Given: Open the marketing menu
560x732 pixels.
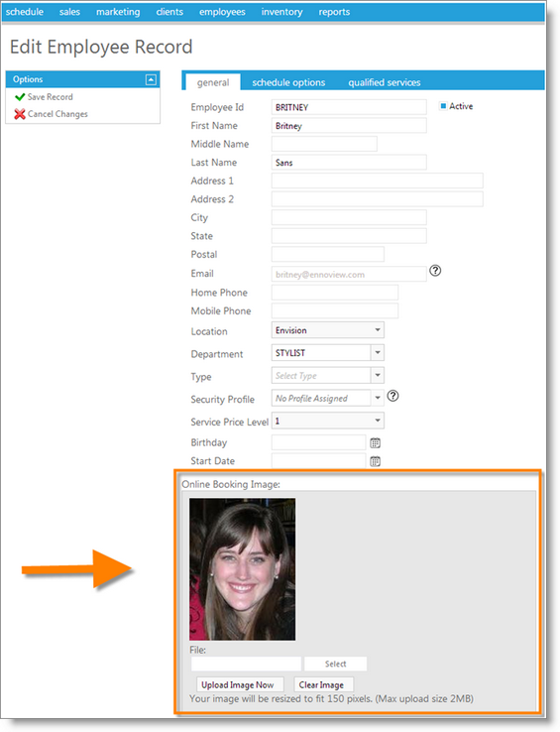Looking at the screenshot, I should [118, 12].
